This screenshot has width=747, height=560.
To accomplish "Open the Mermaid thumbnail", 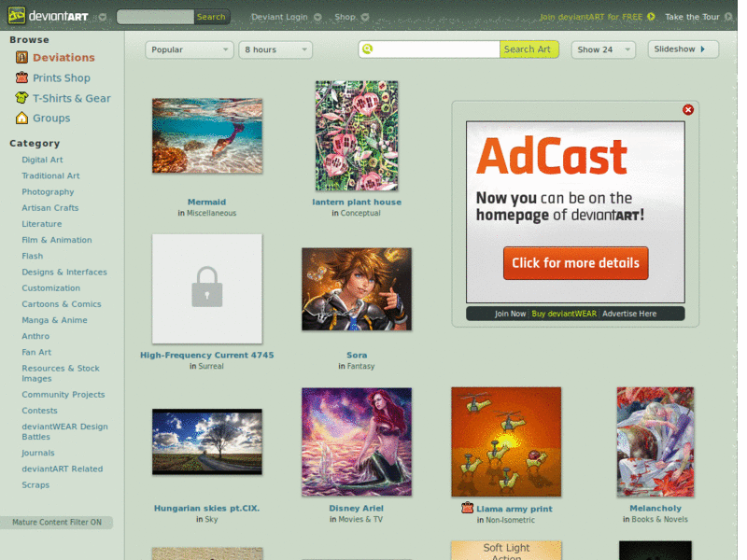I will click(207, 135).
